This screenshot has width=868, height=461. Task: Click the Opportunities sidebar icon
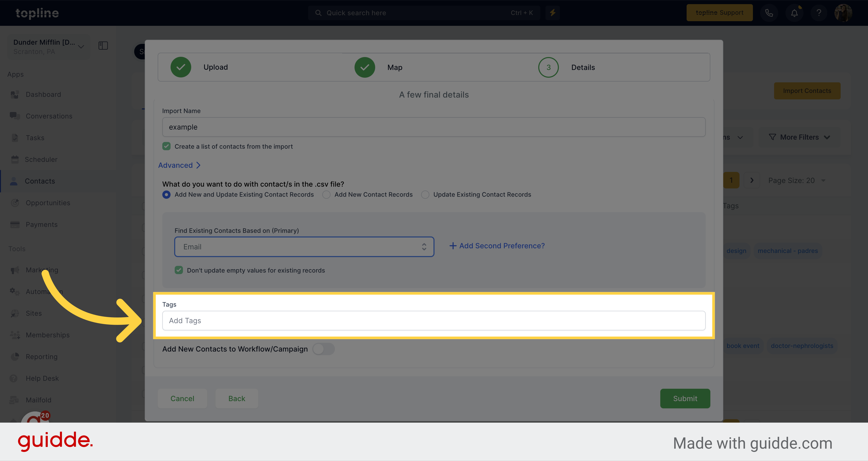(15, 203)
